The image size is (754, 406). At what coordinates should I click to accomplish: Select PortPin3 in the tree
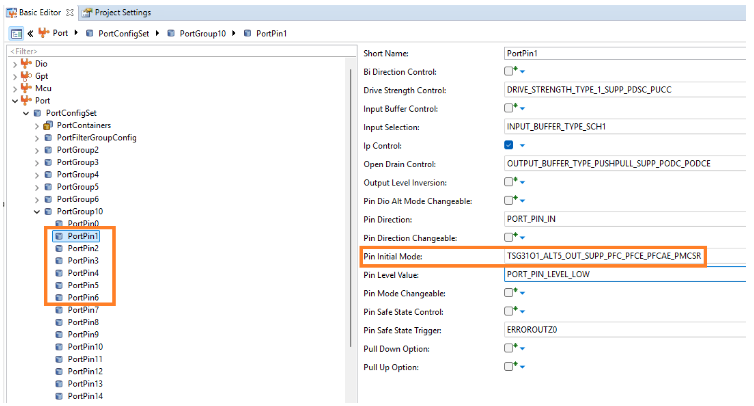pyautogui.click(x=83, y=261)
